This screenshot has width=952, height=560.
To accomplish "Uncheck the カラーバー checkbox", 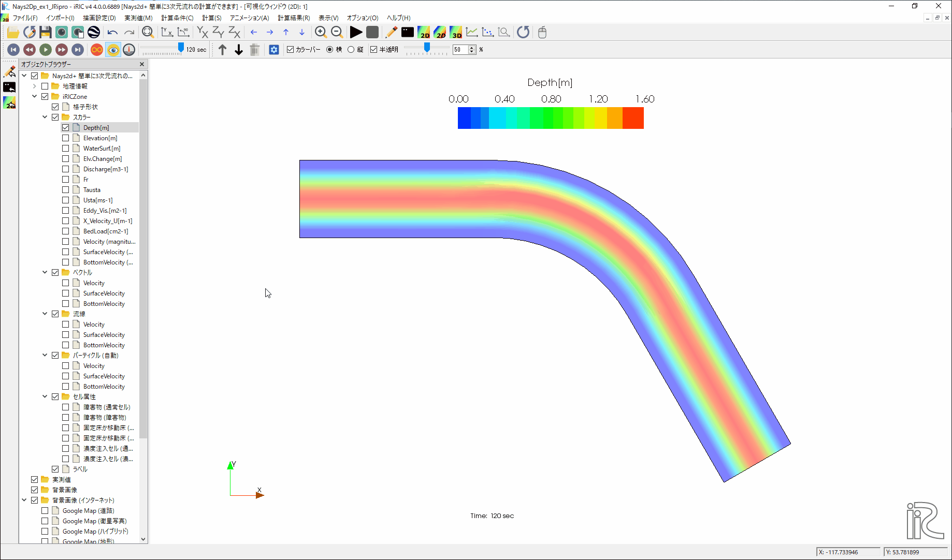I will point(291,50).
